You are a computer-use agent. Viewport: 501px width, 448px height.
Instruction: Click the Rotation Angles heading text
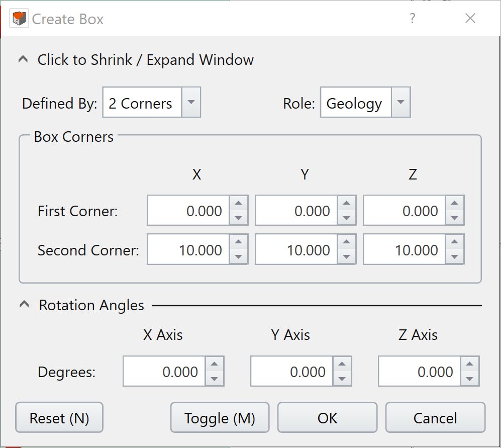point(91,305)
